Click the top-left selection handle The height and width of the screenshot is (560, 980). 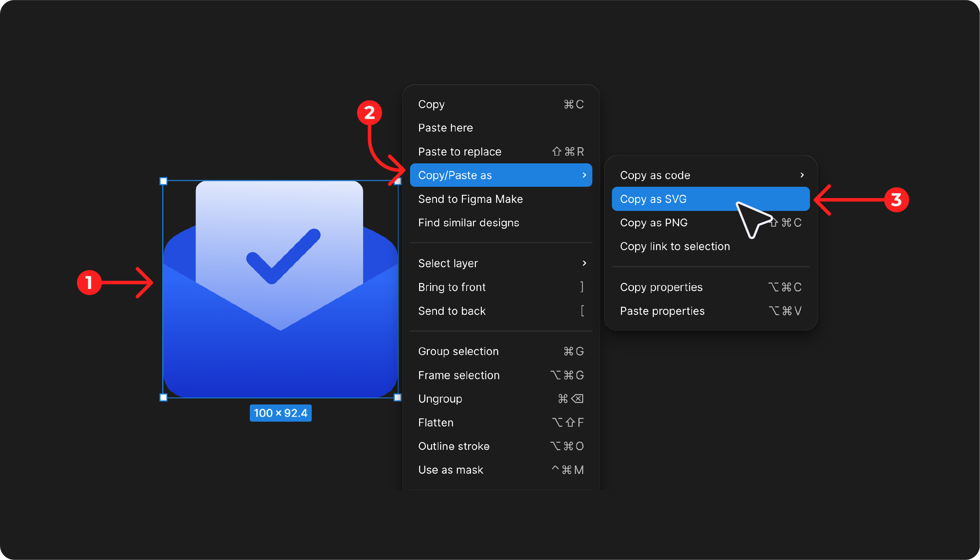(x=163, y=181)
